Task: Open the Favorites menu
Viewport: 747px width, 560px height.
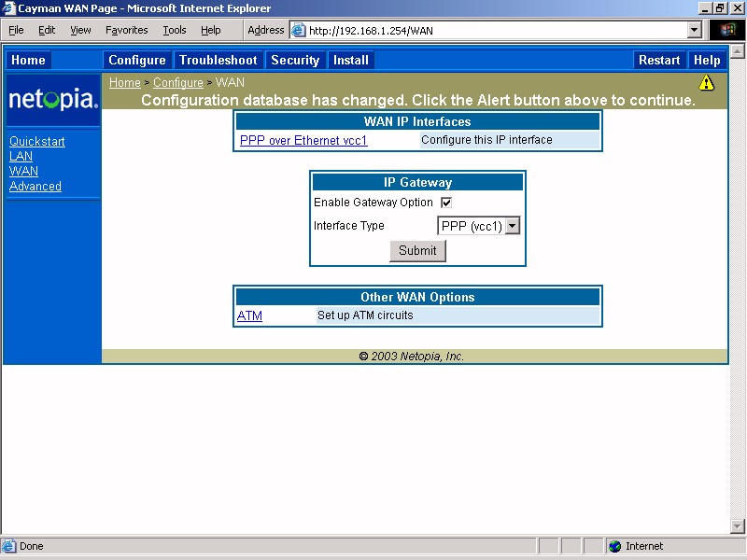Action: pos(127,30)
